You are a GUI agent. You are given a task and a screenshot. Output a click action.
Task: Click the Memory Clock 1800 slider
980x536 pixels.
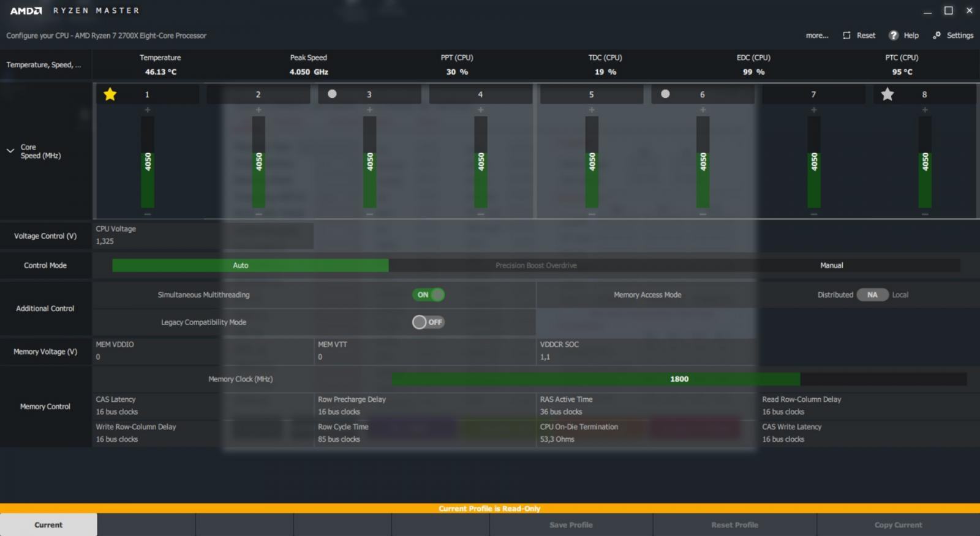pos(679,379)
